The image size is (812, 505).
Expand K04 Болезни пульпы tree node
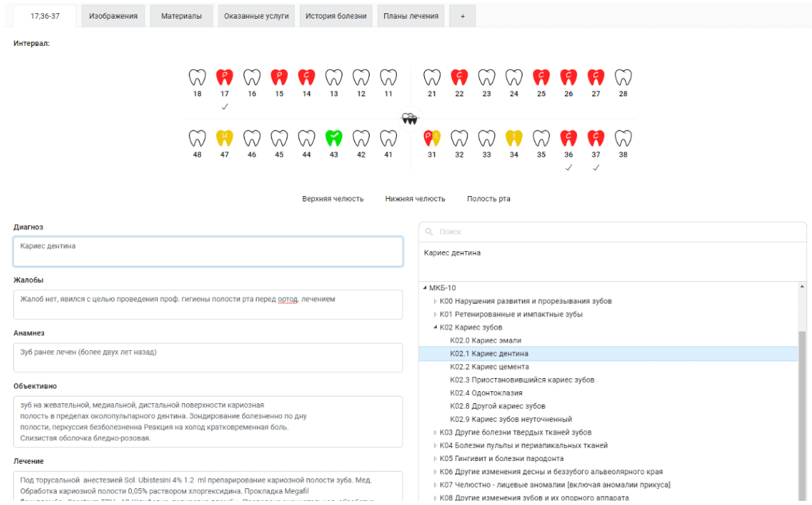(x=435, y=446)
